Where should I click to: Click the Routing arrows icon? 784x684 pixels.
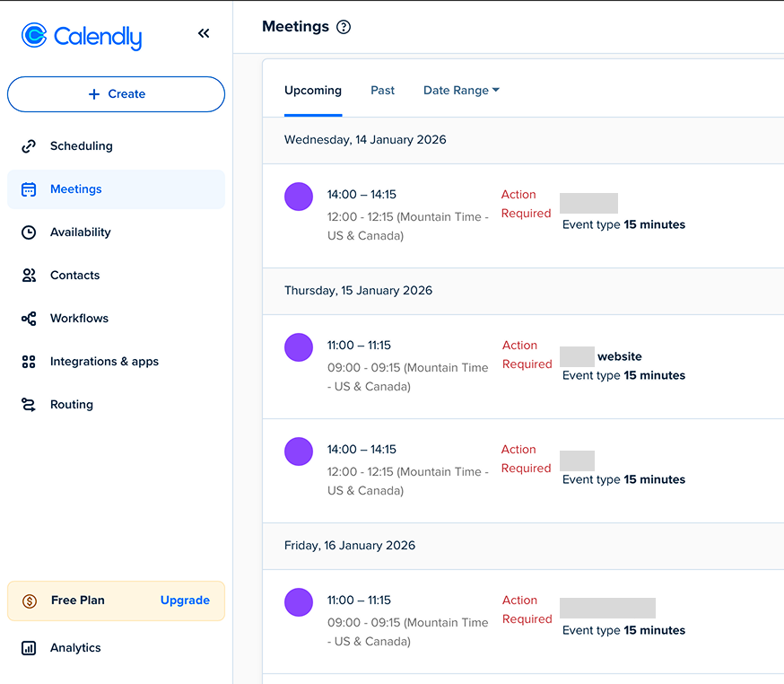tap(29, 404)
